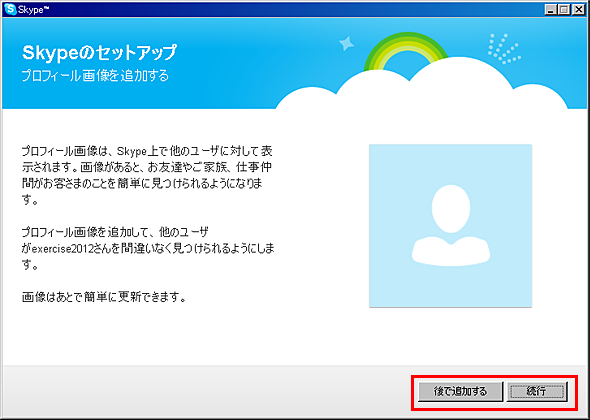Click the white person silhouette icon

point(451,226)
